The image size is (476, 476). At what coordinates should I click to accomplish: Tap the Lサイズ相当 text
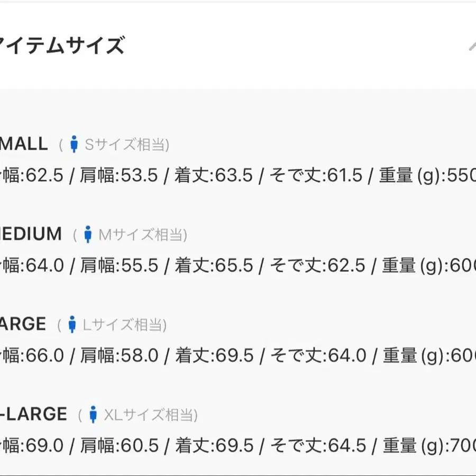tap(125, 325)
